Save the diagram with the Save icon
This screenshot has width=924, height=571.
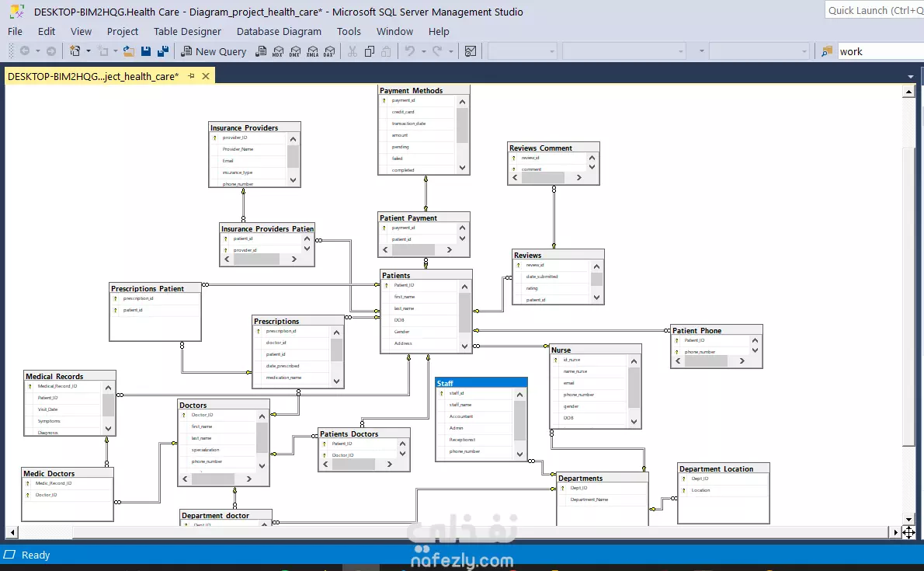[146, 51]
